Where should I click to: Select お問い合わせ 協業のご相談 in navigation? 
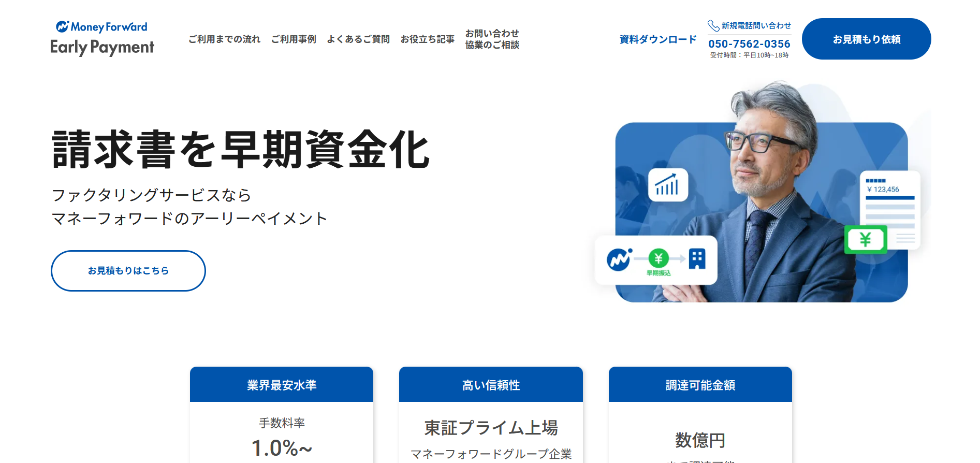[492, 39]
